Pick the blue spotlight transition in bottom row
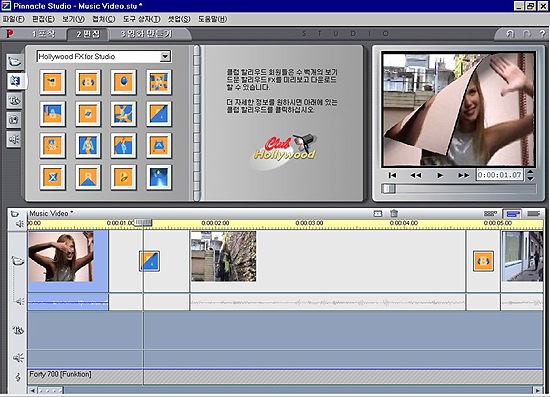The height and width of the screenshot is (397, 550). pos(159,177)
